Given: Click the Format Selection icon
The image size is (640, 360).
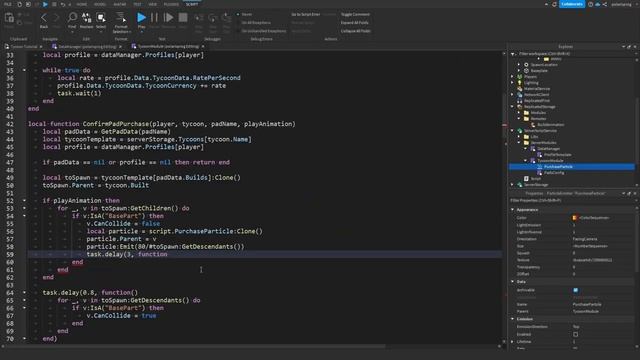Looking at the screenshot, I should (x=121, y=18).
